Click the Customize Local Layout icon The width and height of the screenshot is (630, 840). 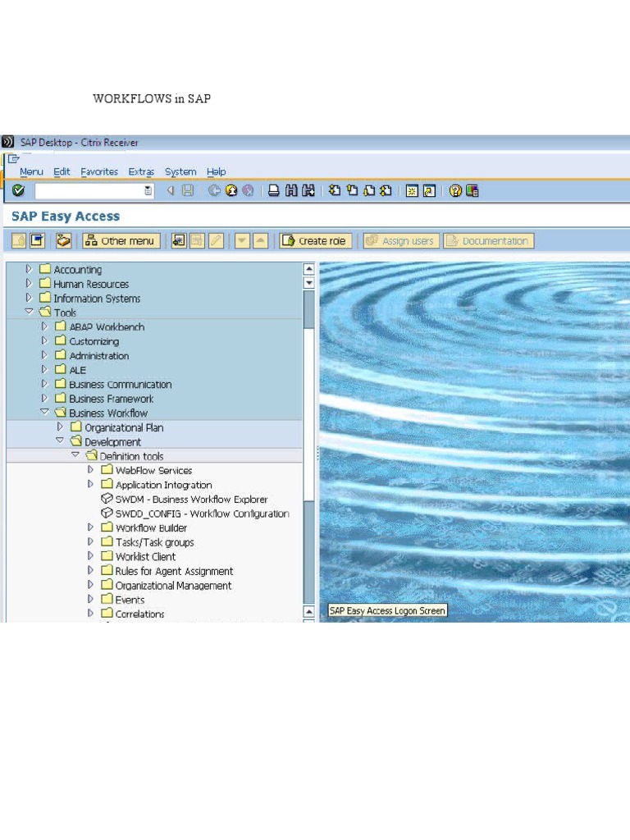472,190
